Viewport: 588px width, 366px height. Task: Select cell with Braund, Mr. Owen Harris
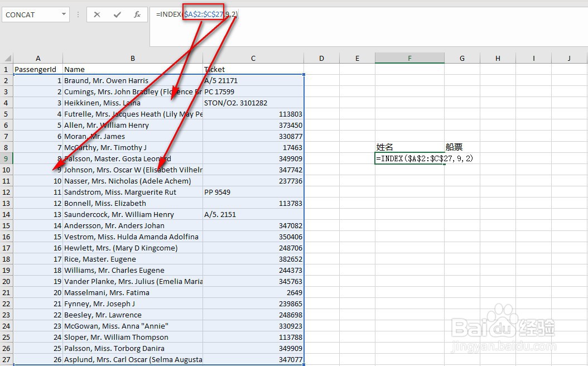click(133, 81)
